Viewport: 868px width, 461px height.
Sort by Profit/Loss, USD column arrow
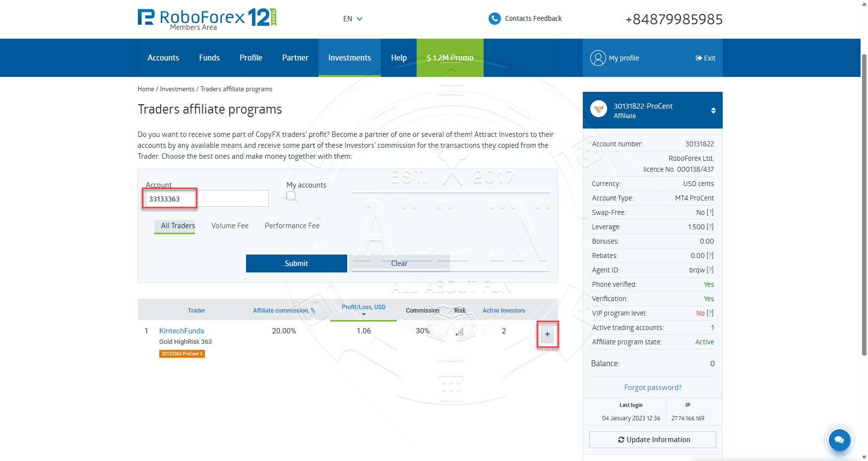coord(364,314)
